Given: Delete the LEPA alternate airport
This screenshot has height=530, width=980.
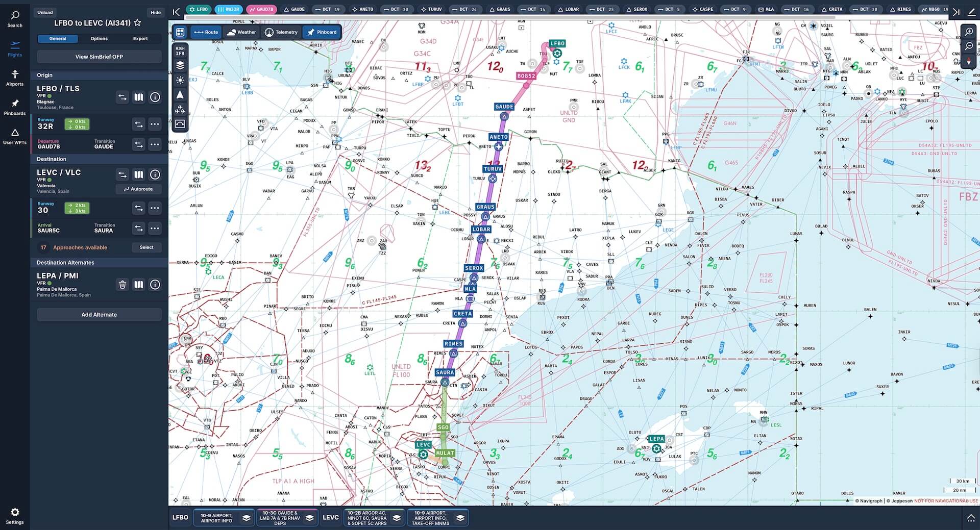Looking at the screenshot, I should 122,285.
